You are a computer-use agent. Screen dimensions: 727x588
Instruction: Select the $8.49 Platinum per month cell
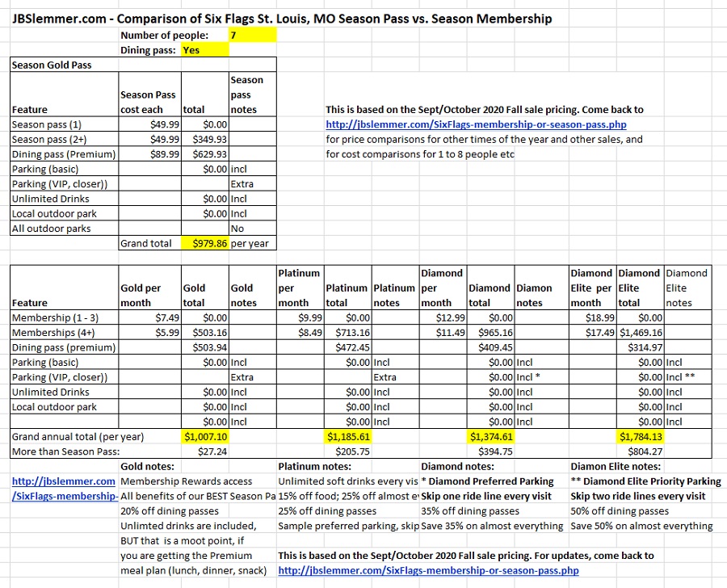[300, 333]
